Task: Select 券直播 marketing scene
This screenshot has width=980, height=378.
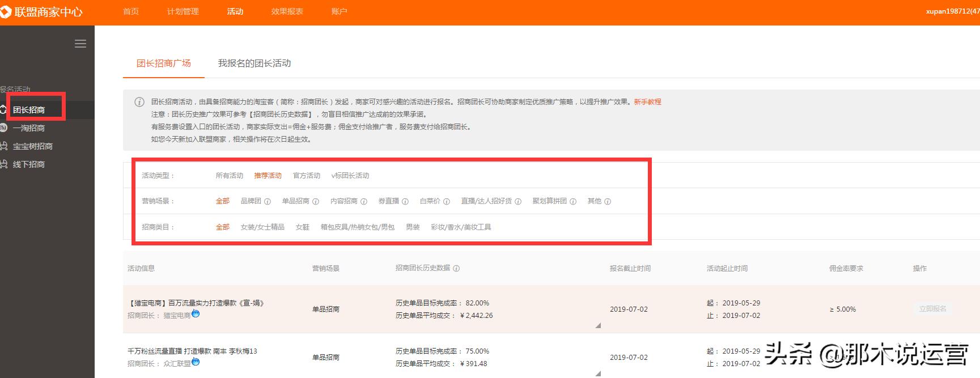Action: 389,201
